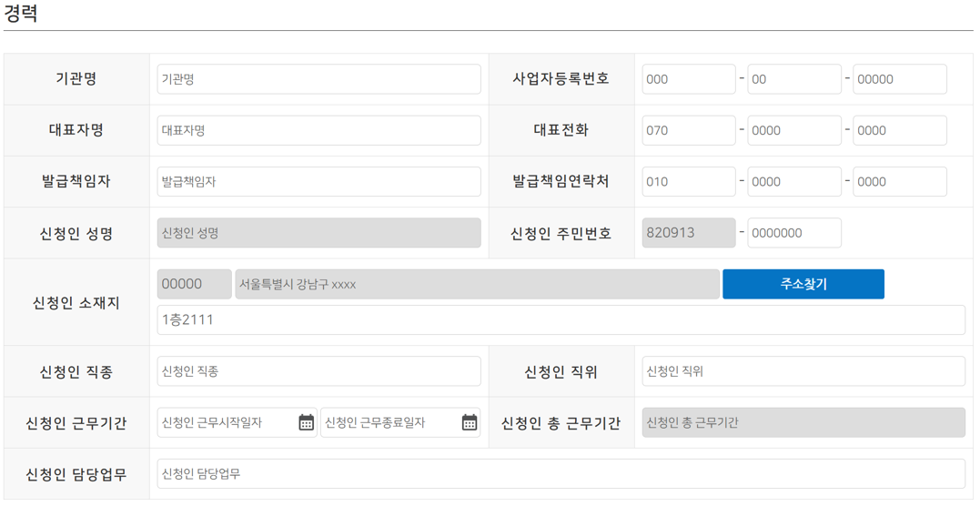This screenshot has width=980, height=506.
Task: Click the 주소찾기 button
Action: pos(803,284)
